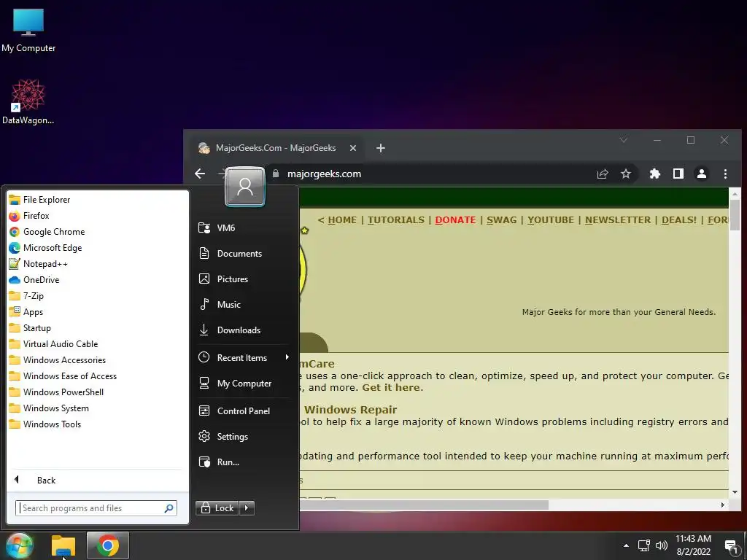747x560 pixels.
Task: Open network icon in system tray
Action: click(x=643, y=545)
